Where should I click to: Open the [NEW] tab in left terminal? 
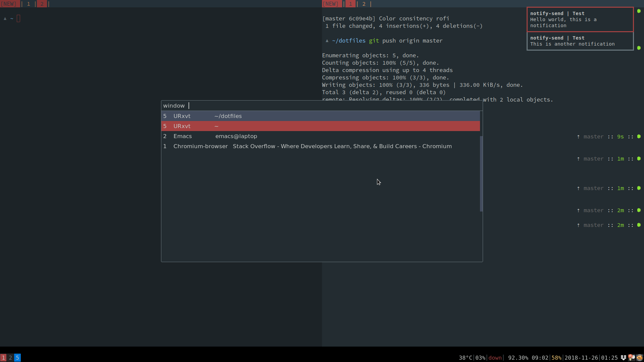coord(9,4)
